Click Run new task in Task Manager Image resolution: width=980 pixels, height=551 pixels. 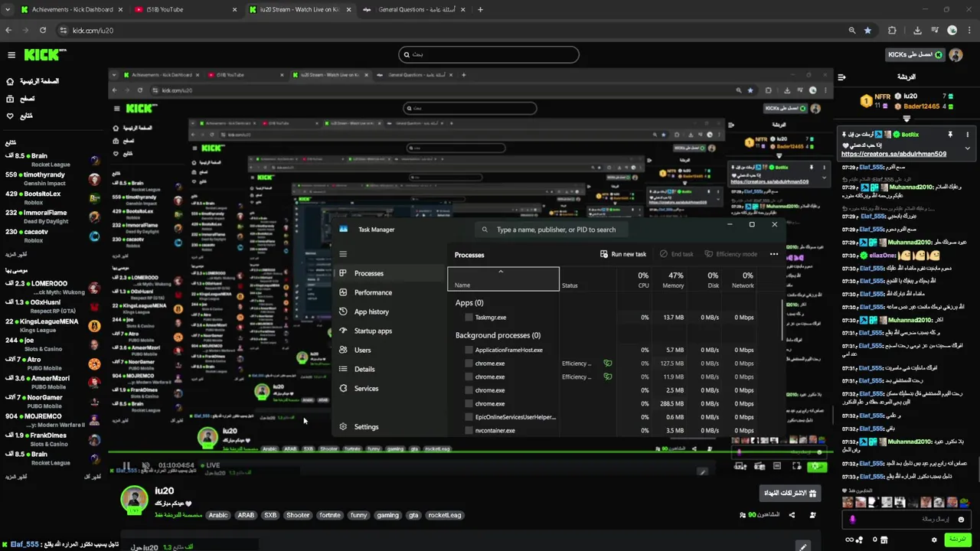pos(623,254)
